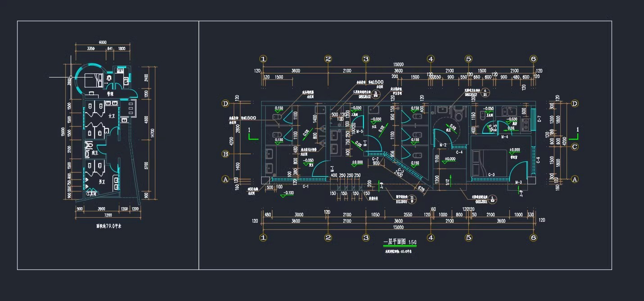644x301 pixels.
Task: Click the 女卫 room label in left plan
Action: (x=111, y=116)
